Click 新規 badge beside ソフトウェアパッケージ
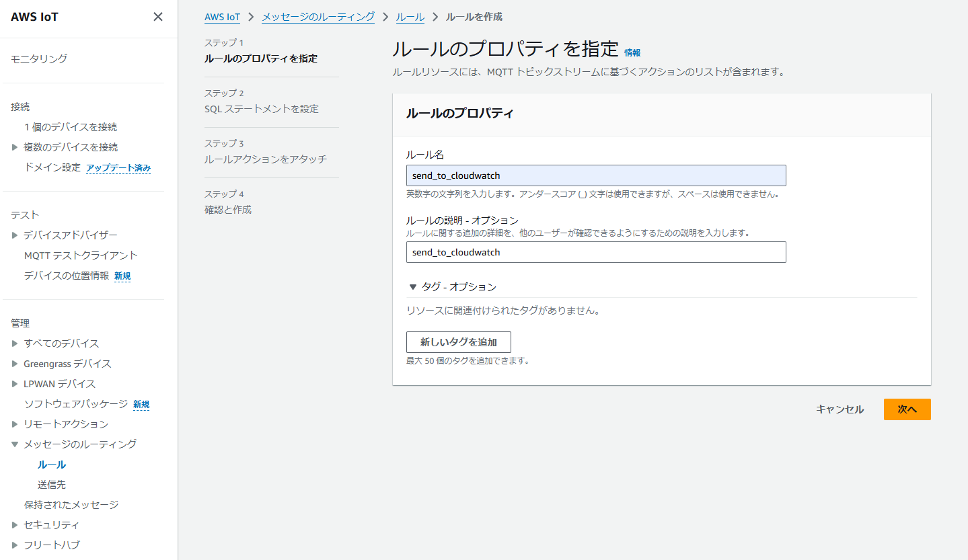This screenshot has height=560, width=968. coord(141,405)
